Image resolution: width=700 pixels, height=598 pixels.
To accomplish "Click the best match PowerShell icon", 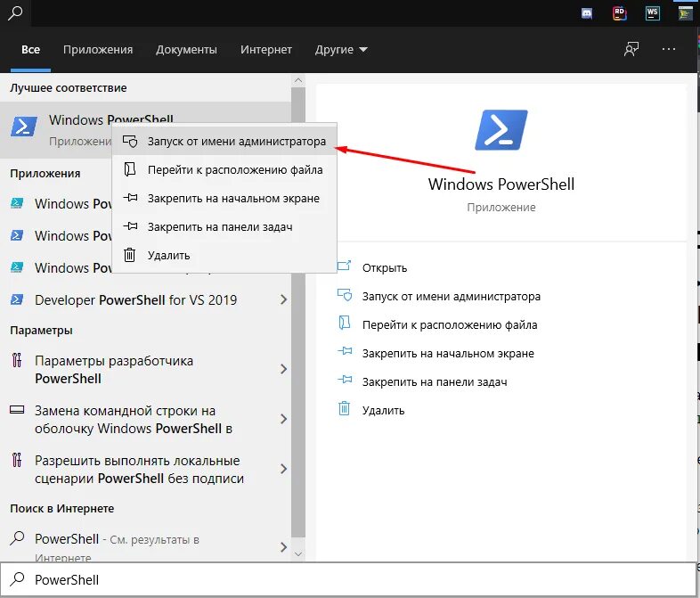I will tap(24, 127).
